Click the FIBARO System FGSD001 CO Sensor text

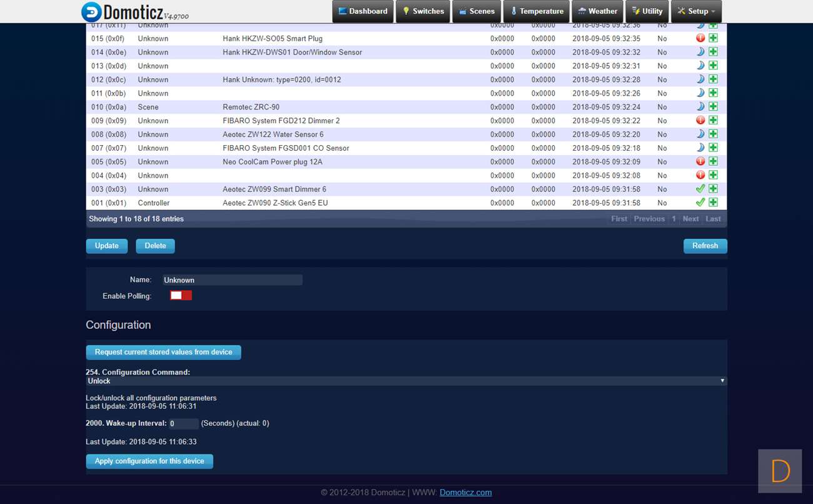[286, 148]
